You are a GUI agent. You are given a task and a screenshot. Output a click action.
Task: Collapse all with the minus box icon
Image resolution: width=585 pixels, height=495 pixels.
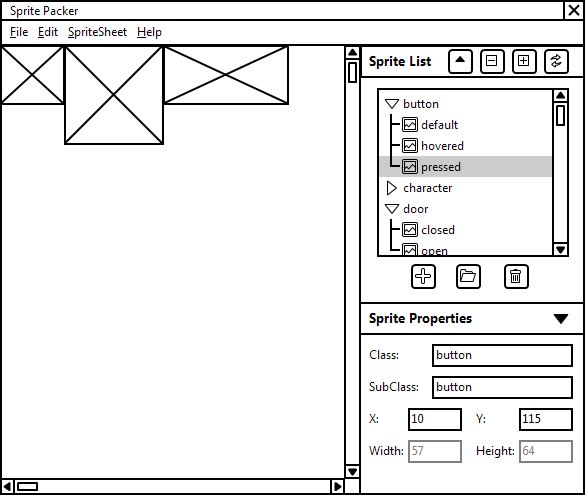coord(492,61)
